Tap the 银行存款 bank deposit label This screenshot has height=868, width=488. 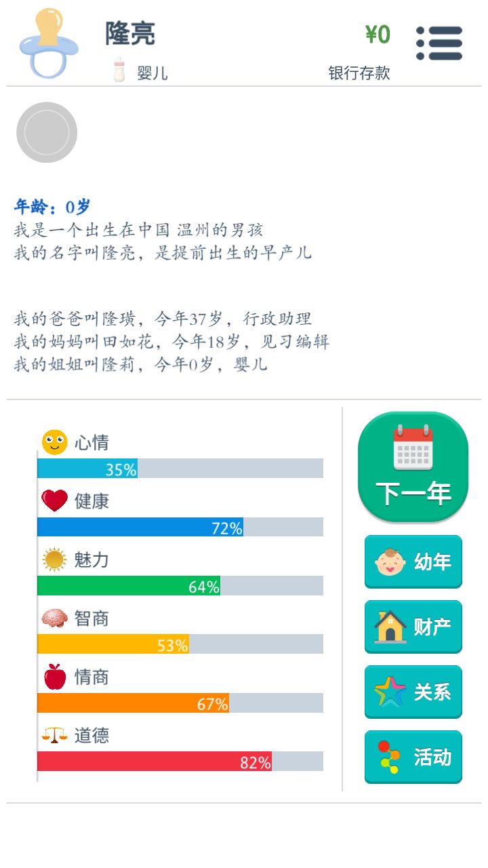[x=359, y=73]
